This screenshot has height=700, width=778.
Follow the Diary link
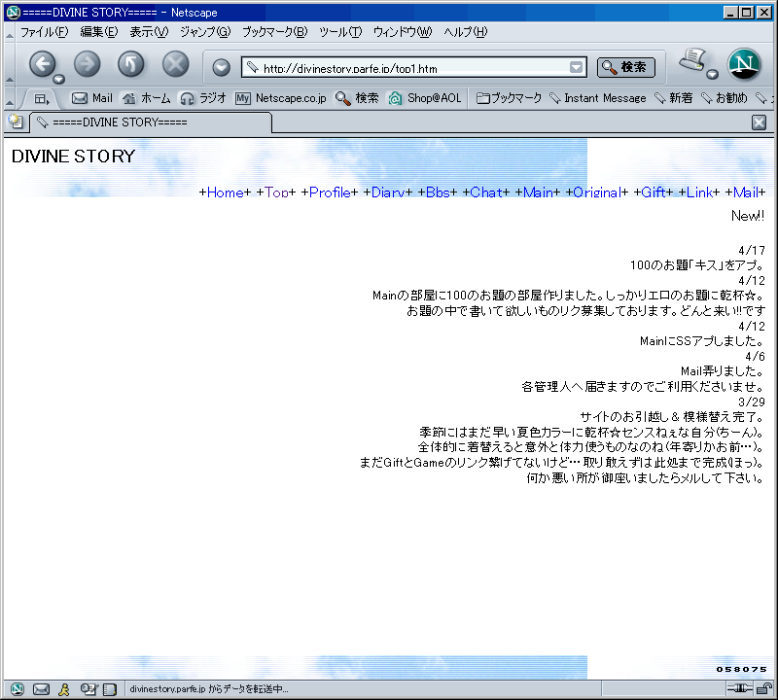point(388,192)
